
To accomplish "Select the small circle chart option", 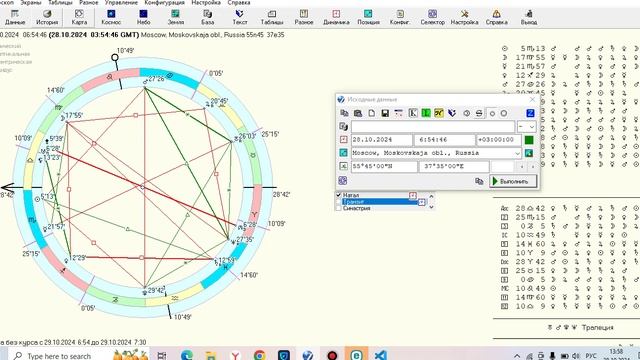I will click(492, 113).
